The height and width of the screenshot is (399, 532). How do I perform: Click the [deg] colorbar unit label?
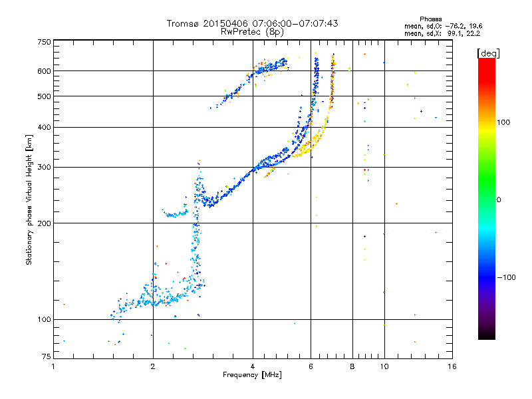point(488,53)
